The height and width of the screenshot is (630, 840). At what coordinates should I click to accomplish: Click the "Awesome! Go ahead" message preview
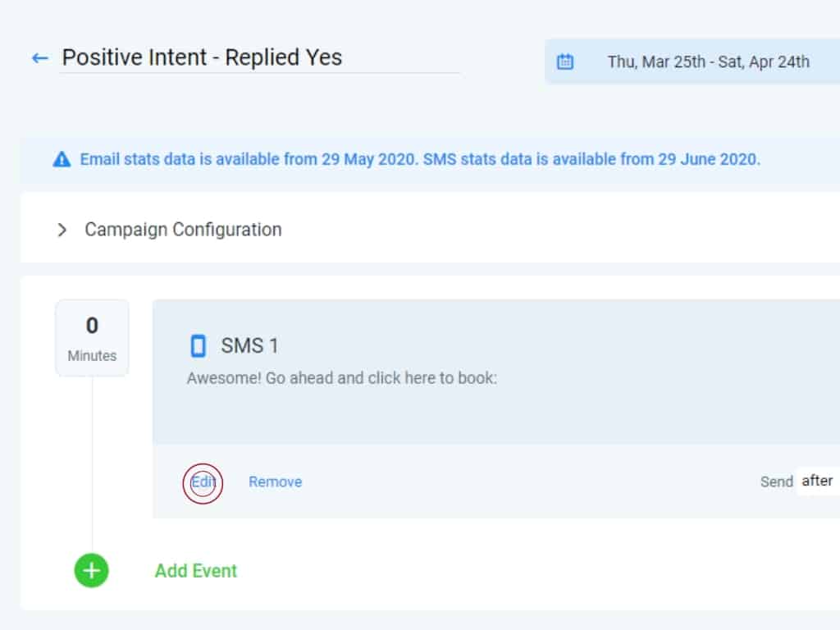tap(341, 379)
